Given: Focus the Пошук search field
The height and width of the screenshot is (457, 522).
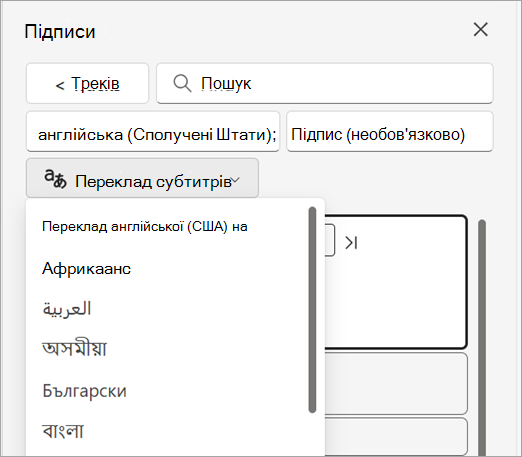Looking at the screenshot, I should 325,83.
